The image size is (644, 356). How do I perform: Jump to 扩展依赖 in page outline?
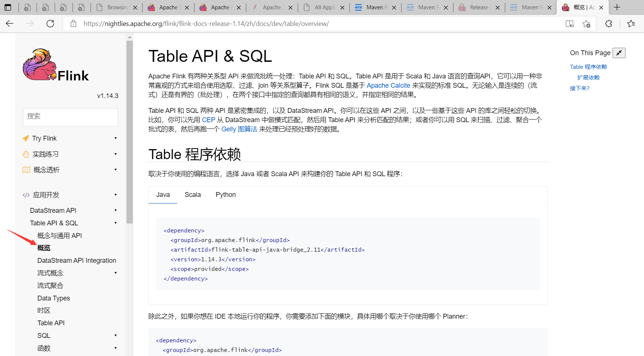pyautogui.click(x=589, y=78)
